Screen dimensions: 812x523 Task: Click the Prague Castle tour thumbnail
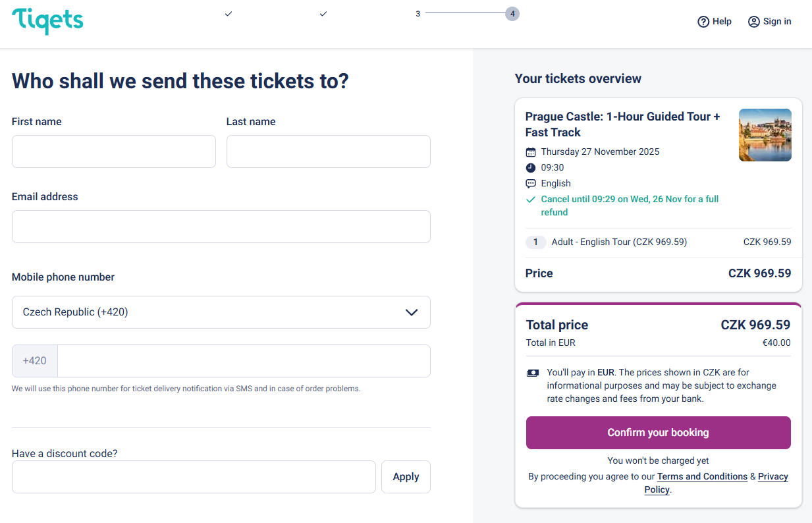765,135
